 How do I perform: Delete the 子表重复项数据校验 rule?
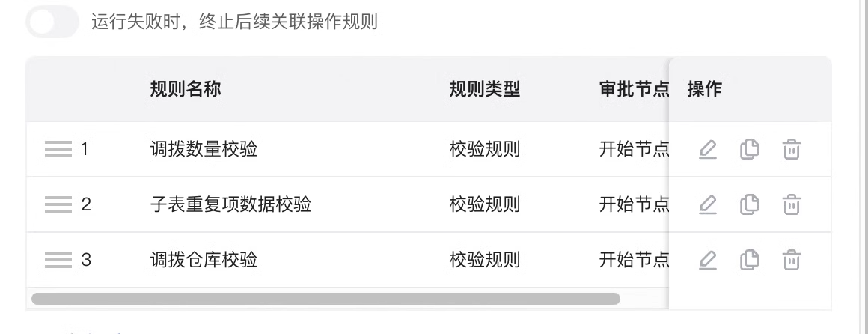(x=792, y=204)
